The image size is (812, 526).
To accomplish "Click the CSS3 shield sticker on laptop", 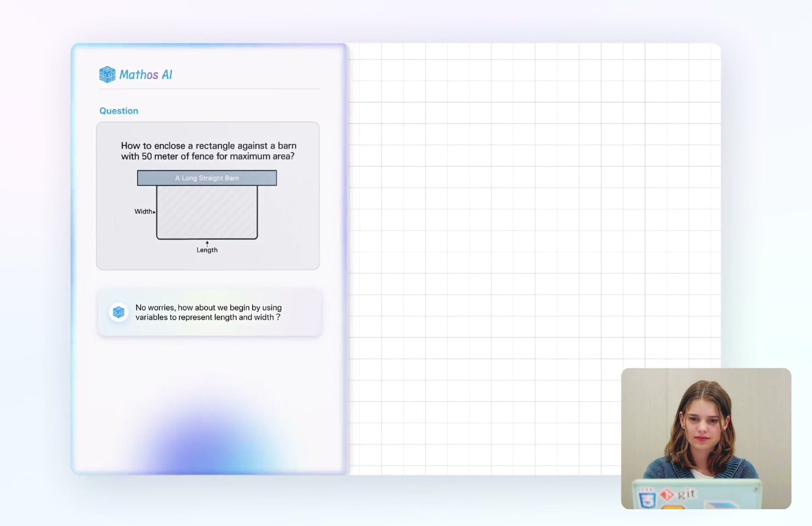I will coord(647,499).
